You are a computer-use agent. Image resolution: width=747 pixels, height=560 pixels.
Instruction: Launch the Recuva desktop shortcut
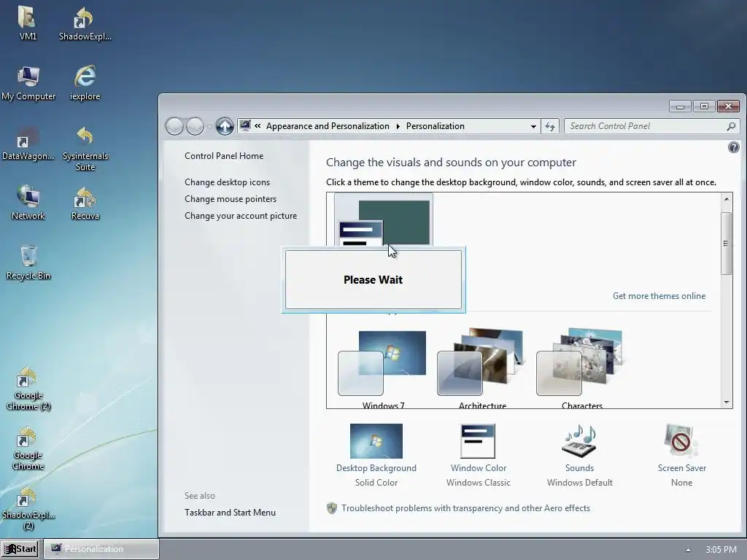85,203
